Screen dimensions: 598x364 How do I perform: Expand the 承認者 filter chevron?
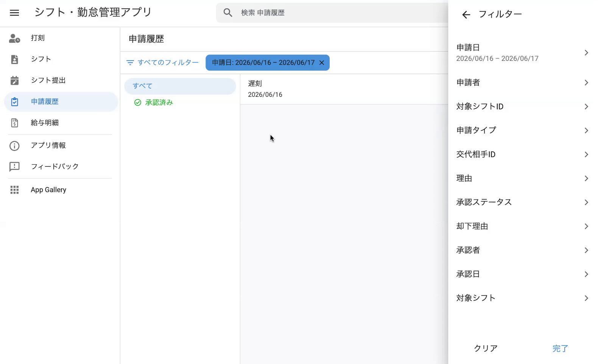[586, 250]
